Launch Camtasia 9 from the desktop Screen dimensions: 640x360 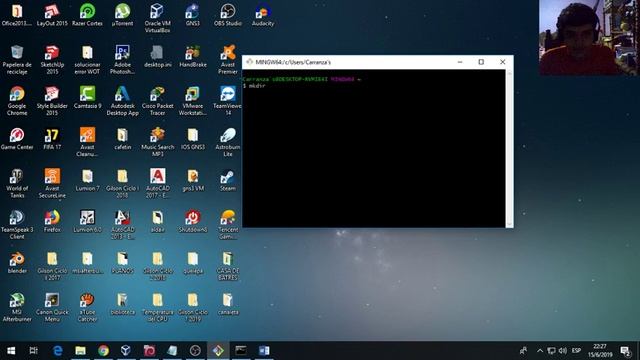(x=87, y=98)
